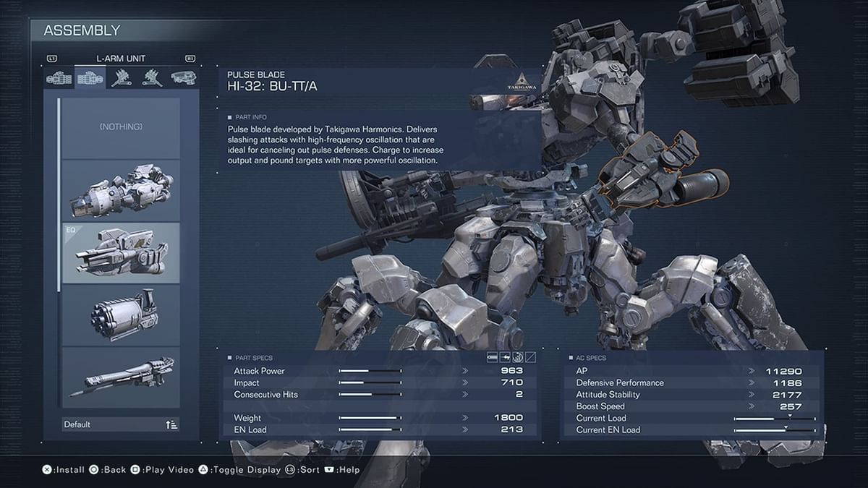Switch to the L-ARM UNIT tab header
Viewport: 868px width, 488px height.
[120, 57]
